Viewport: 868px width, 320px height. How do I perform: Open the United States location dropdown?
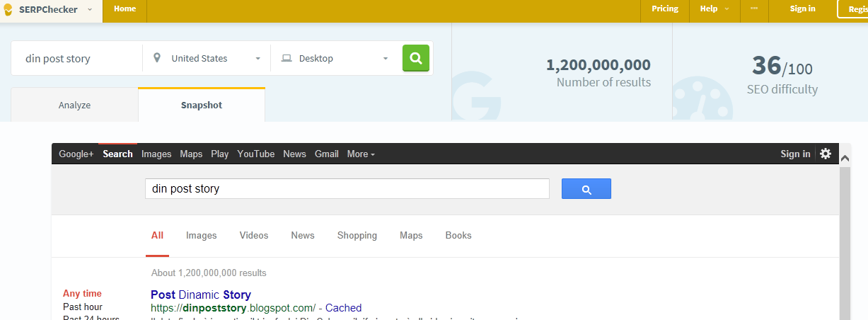207,58
